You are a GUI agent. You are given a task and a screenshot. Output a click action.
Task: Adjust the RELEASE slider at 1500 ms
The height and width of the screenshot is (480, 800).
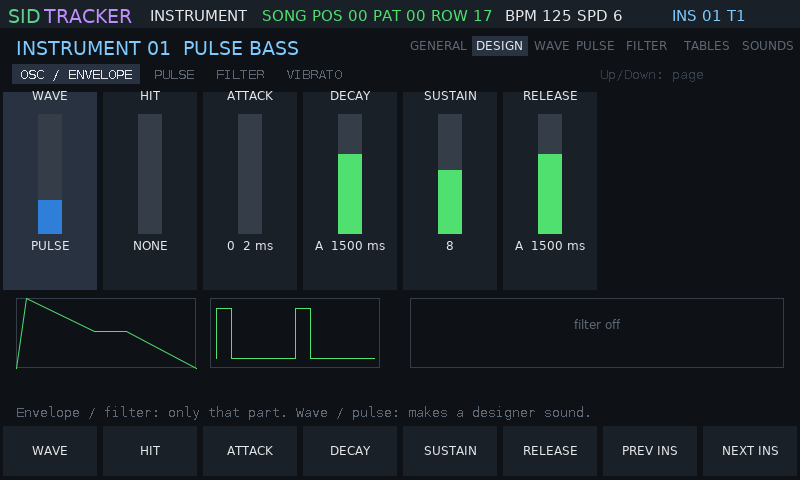[x=550, y=174]
